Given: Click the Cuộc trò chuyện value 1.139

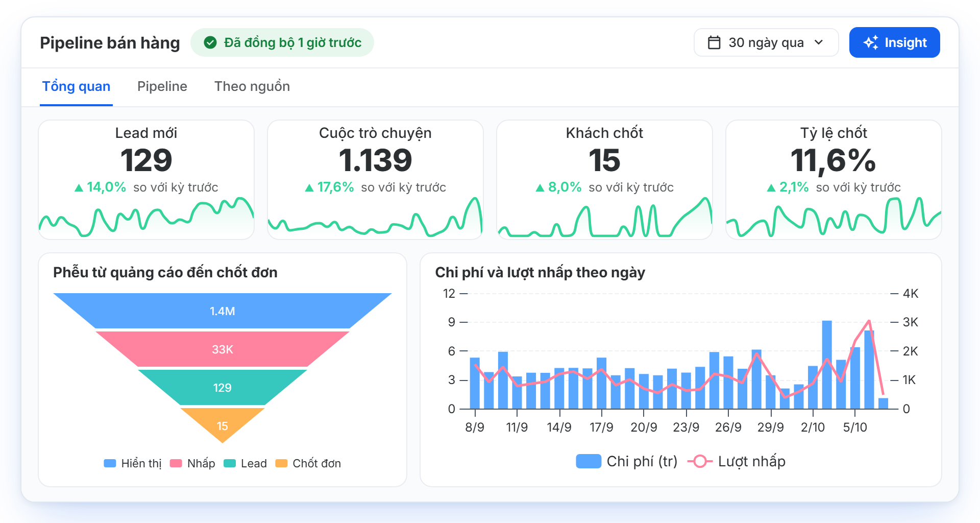Looking at the screenshot, I should coord(375,160).
